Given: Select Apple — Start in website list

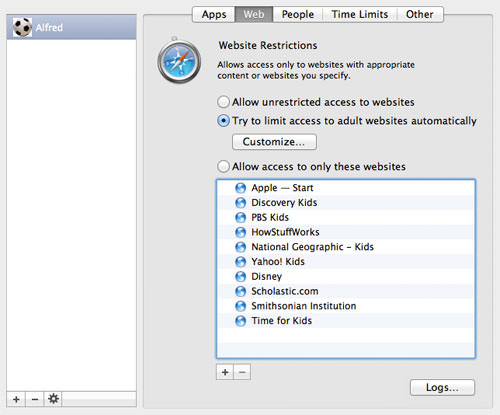Looking at the screenshot, I should [x=346, y=188].
